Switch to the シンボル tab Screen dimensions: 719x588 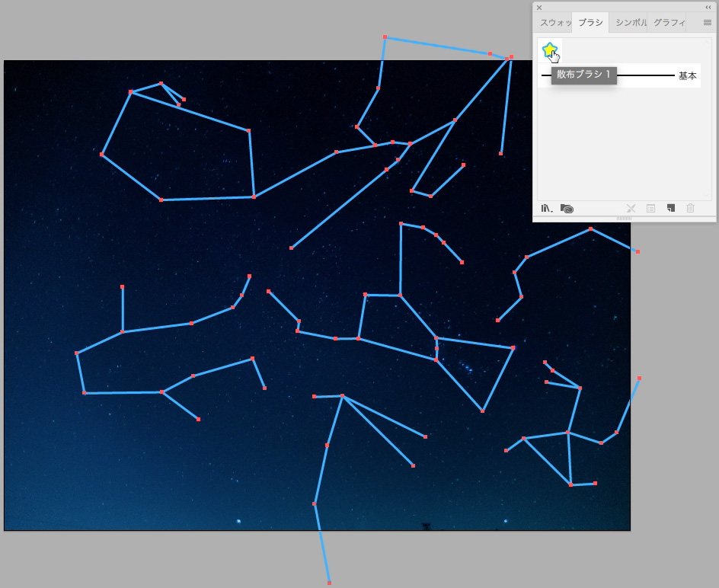[x=631, y=23]
